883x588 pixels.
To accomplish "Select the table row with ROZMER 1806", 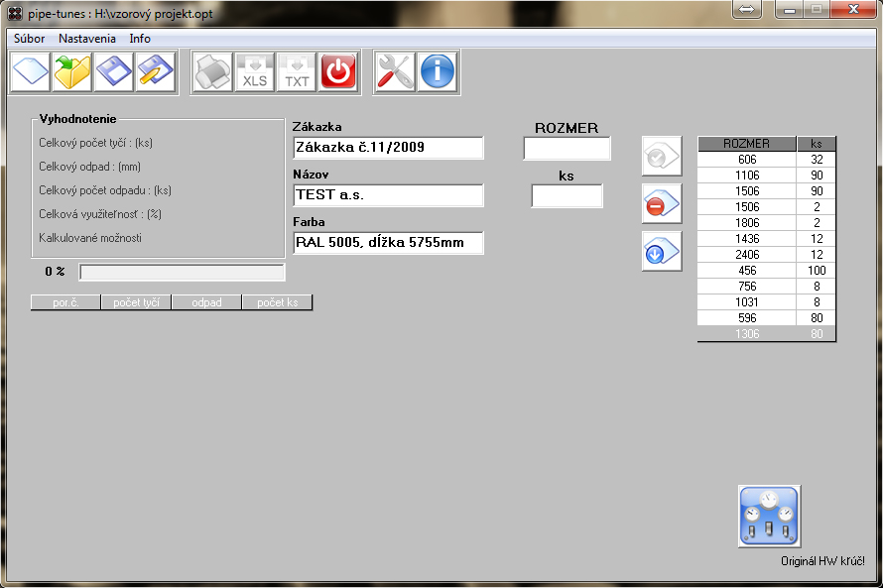I will pos(767,223).
